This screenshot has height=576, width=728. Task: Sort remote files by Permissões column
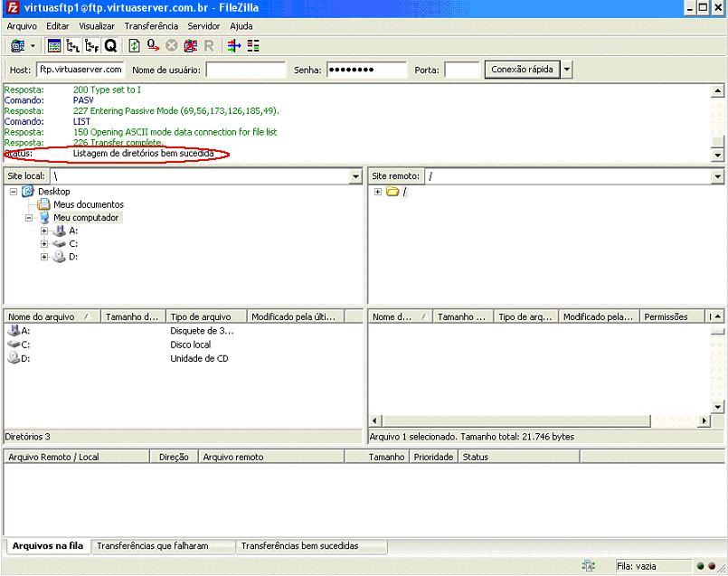pyautogui.click(x=672, y=316)
